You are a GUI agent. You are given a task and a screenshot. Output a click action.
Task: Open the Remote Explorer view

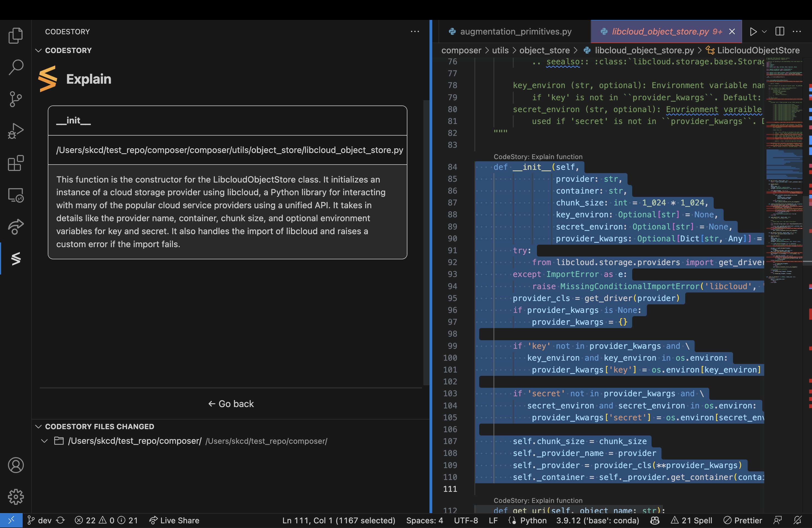(16, 195)
